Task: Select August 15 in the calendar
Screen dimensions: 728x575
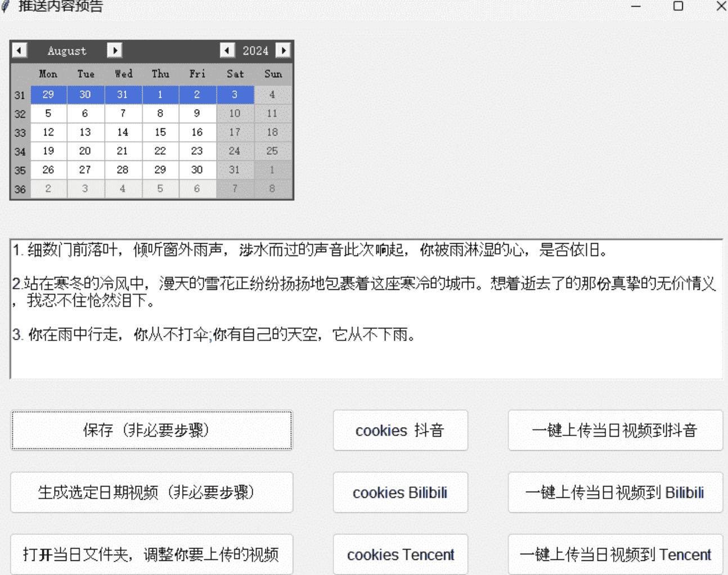Action: pos(160,132)
